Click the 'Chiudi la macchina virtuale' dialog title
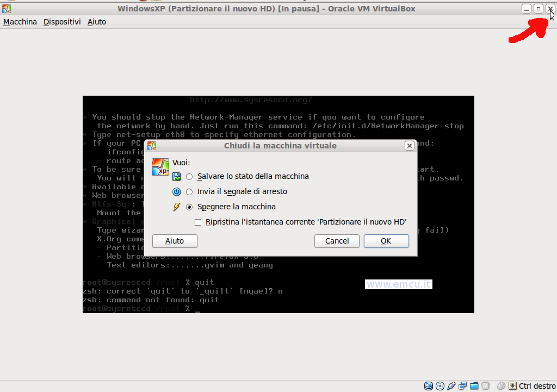 pyautogui.click(x=280, y=146)
